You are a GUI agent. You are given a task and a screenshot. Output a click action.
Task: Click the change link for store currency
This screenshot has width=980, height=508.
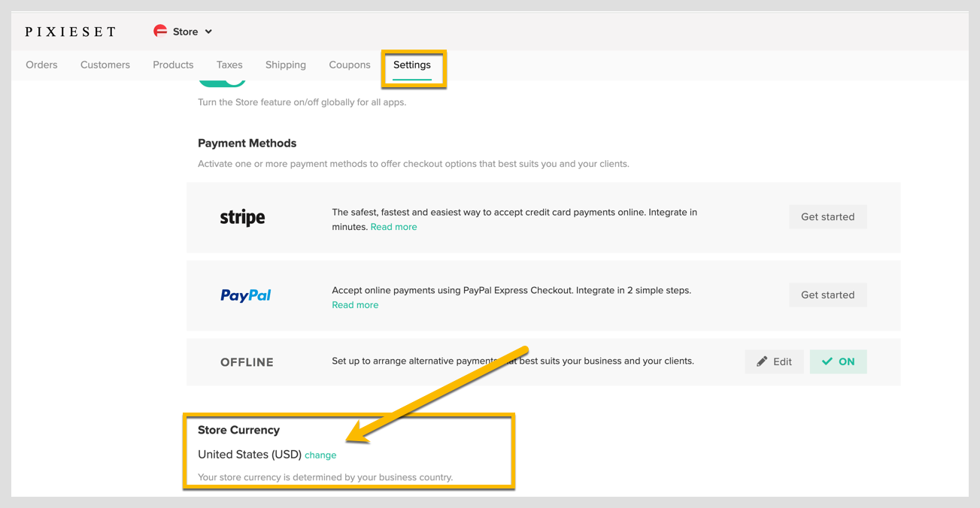[x=320, y=455]
